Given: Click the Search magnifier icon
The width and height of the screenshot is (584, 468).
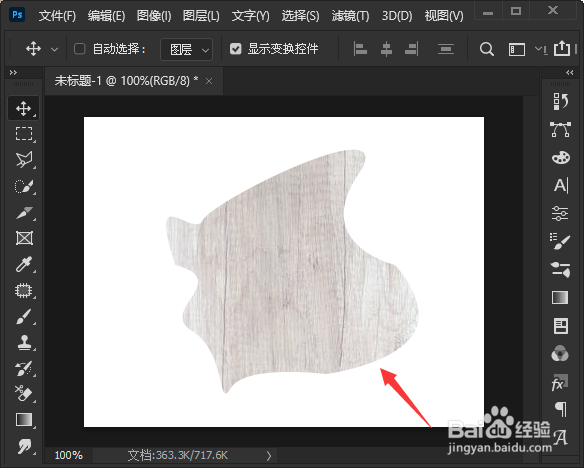Looking at the screenshot, I should pos(486,49).
